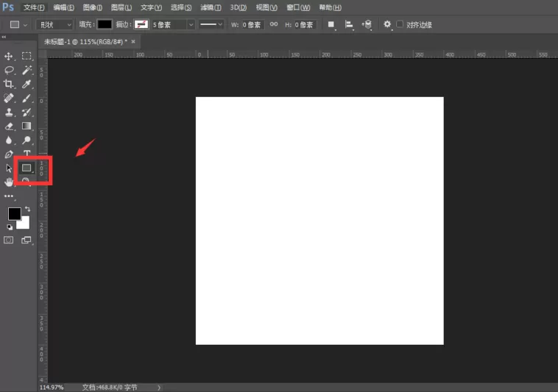Open the 文字(Y) menu
This screenshot has width=558, height=392.
click(x=151, y=7)
